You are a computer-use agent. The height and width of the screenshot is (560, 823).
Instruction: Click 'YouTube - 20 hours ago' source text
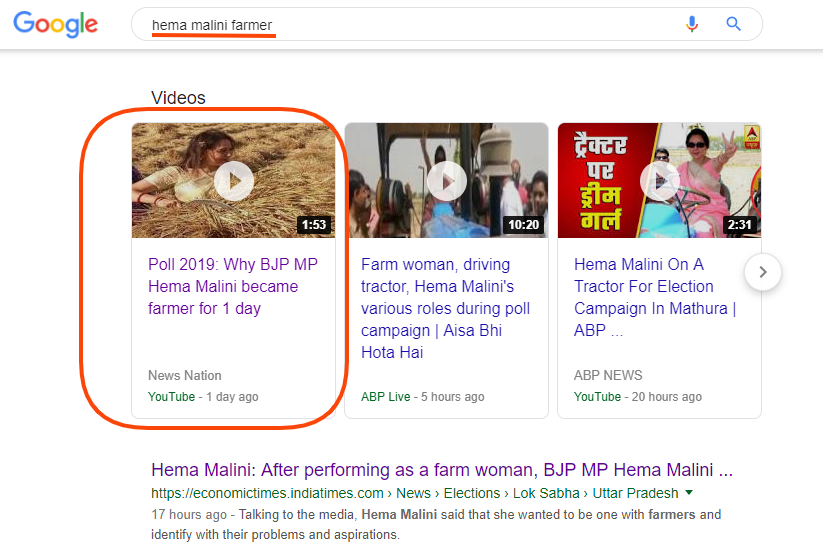(x=638, y=397)
